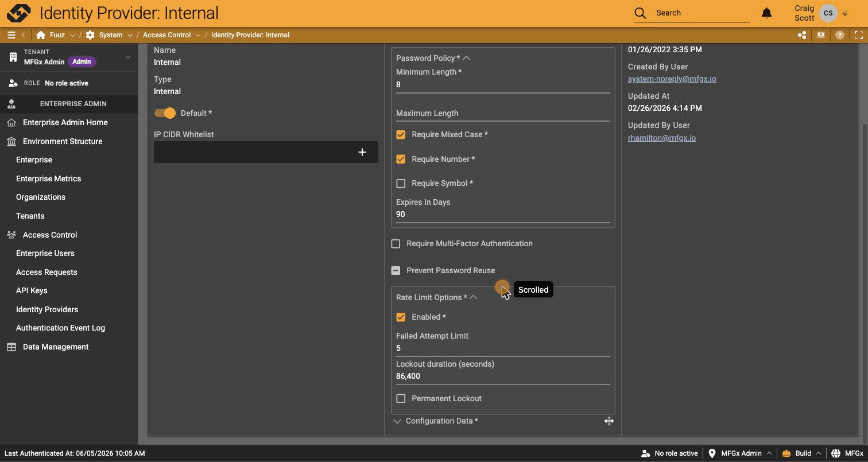868x462 pixels.
Task: Collapse sidebar with the back chevron
Action: click(24, 35)
